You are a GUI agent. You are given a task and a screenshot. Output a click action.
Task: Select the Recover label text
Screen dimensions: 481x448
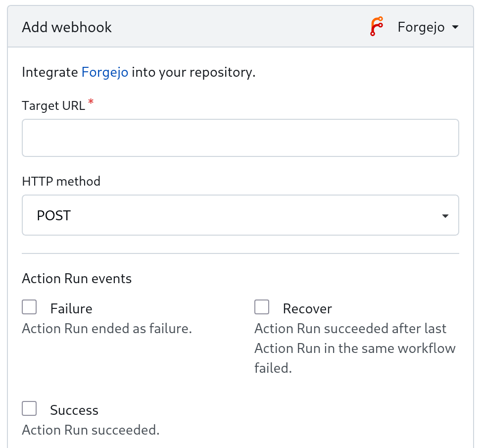[307, 309]
